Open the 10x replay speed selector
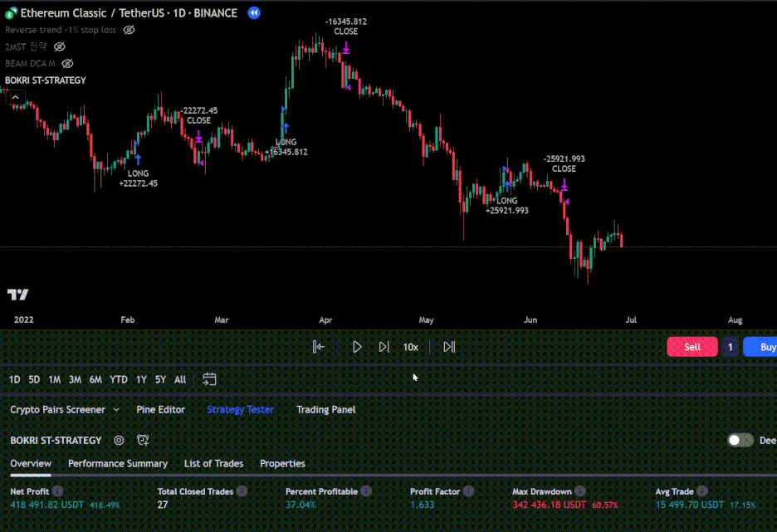 (410, 347)
